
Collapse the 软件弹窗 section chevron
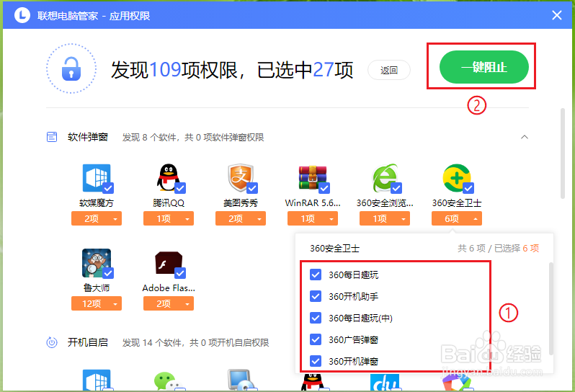[525, 137]
